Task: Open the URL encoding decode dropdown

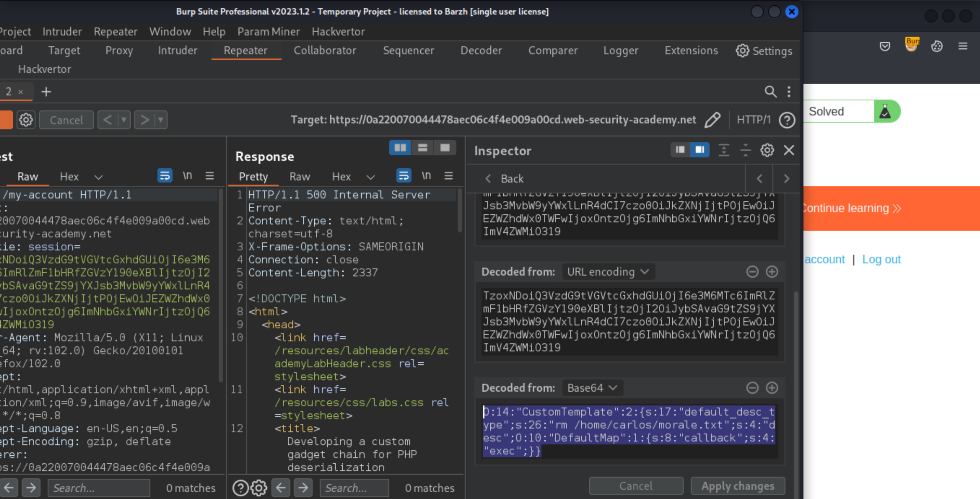Action: click(x=608, y=272)
